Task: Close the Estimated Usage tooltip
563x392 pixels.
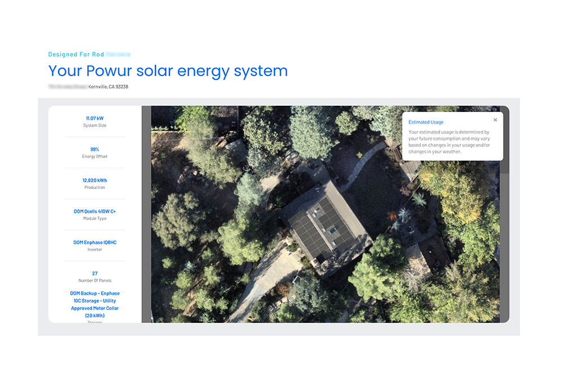Action: [495, 120]
